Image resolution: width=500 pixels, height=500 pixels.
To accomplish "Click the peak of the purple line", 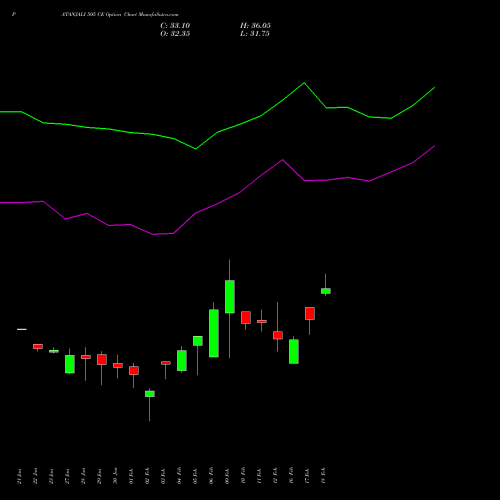I will [x=435, y=146].
